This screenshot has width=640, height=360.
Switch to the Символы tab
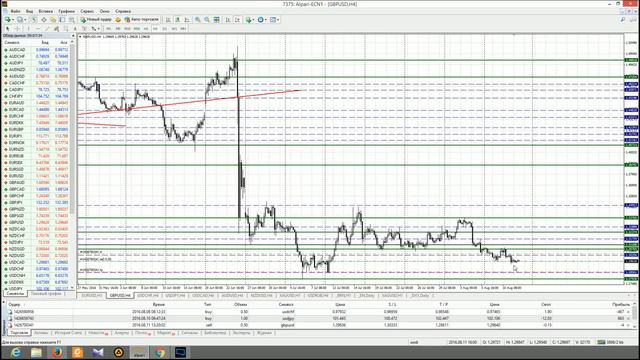(x=15, y=293)
